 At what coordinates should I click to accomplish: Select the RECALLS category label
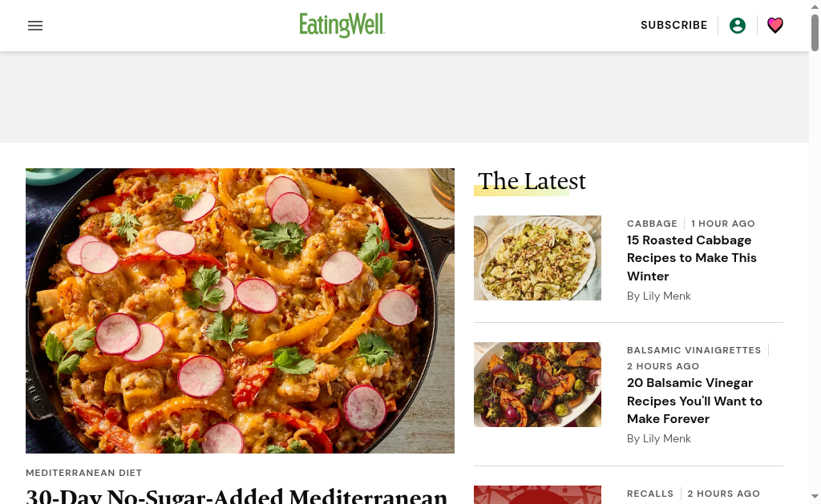point(649,494)
